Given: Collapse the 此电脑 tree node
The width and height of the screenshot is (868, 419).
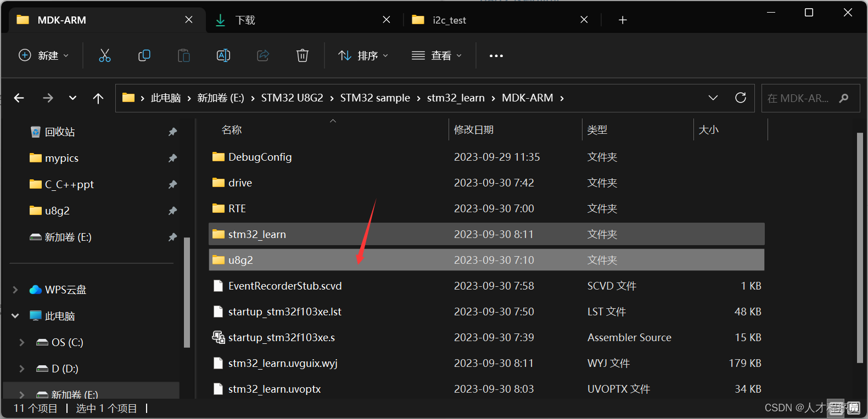Looking at the screenshot, I should [x=15, y=316].
